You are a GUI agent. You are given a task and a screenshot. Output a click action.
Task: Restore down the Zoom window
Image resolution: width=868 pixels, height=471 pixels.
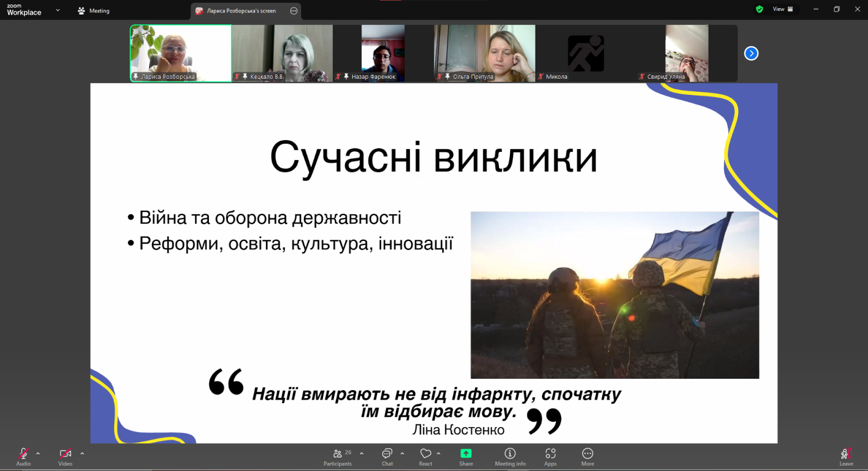pyautogui.click(x=837, y=9)
